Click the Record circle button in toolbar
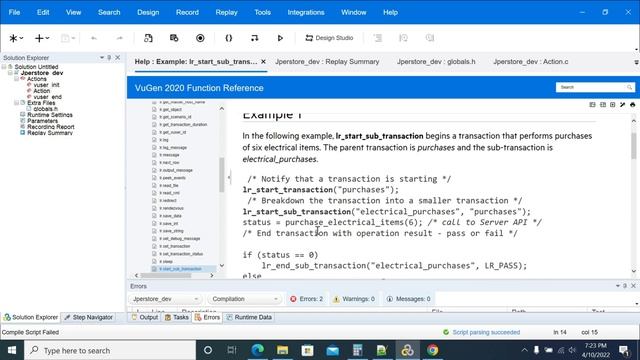The height and width of the screenshot is (360, 640). [200, 38]
